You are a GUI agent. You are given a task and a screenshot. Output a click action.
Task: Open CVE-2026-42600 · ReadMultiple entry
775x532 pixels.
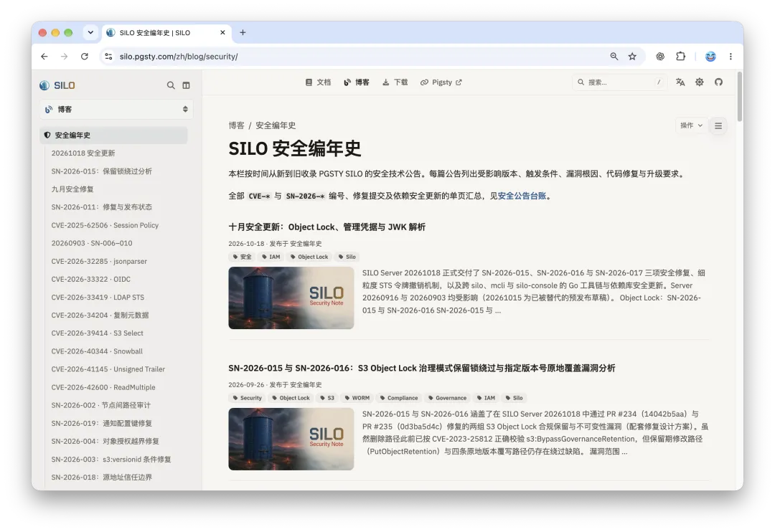103,387
